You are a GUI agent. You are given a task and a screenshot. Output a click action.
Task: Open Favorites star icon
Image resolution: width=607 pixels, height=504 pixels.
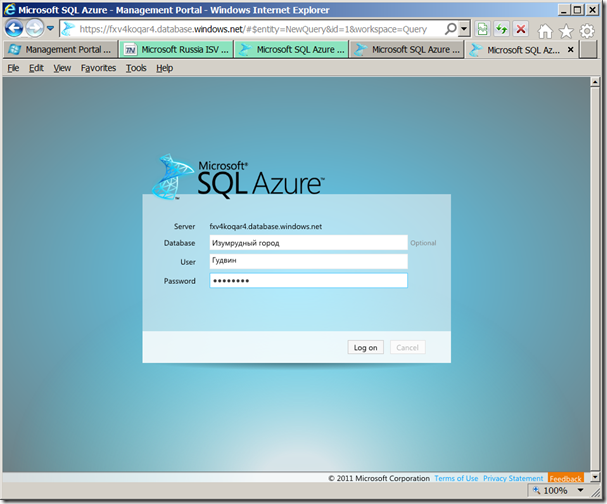click(566, 31)
